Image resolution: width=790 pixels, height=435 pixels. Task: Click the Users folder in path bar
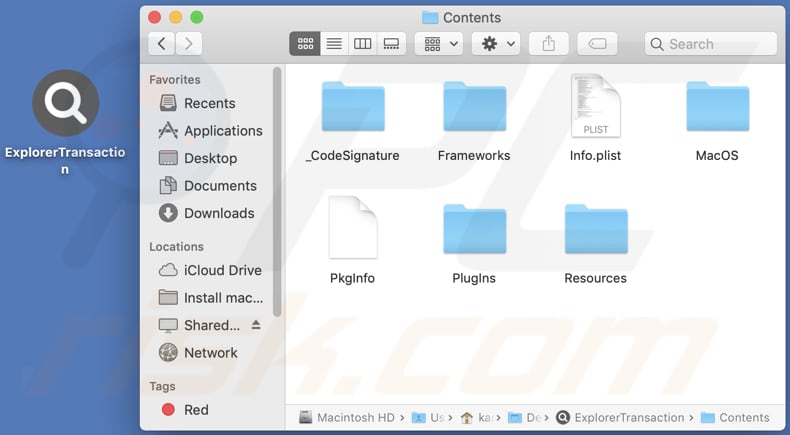(x=428, y=417)
